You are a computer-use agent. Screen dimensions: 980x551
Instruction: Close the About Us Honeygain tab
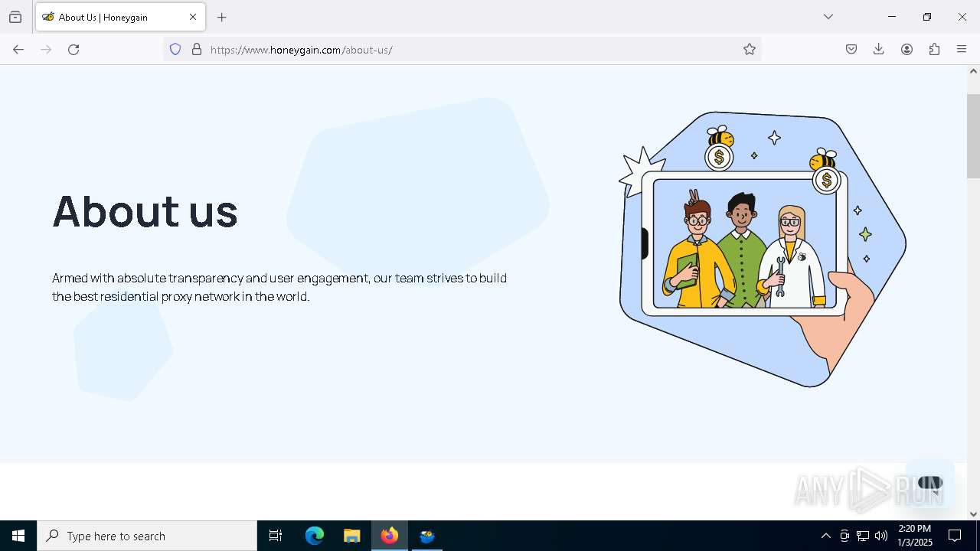pyautogui.click(x=193, y=17)
